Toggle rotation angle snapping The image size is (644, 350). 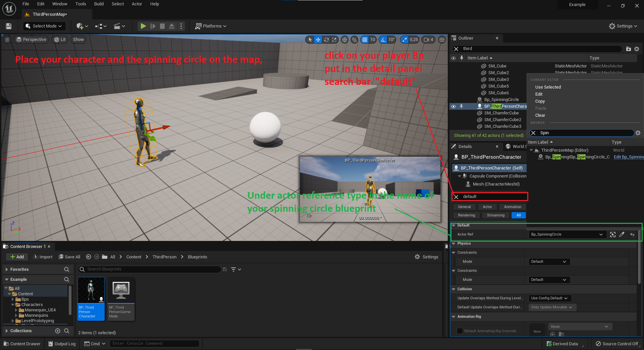383,40
